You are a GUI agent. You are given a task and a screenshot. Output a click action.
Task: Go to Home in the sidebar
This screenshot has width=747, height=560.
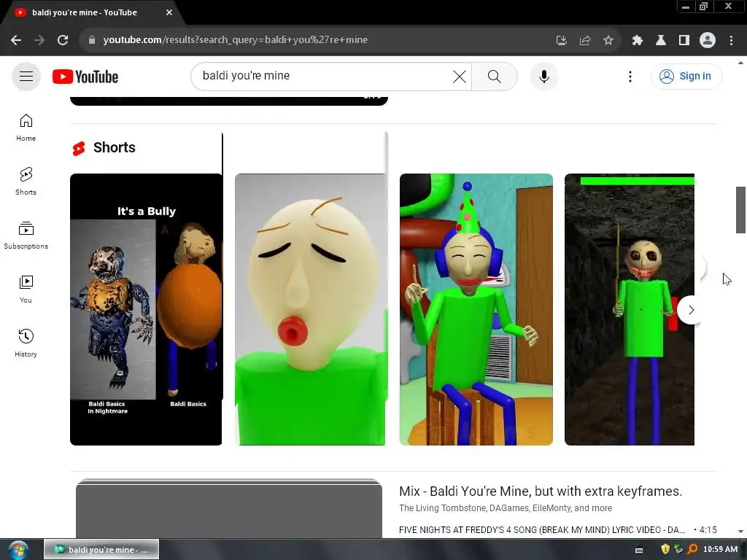[26, 128]
